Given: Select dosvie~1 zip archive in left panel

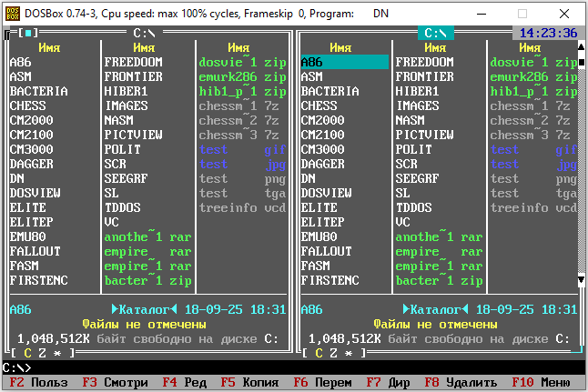Looking at the screenshot, I should (x=243, y=62).
